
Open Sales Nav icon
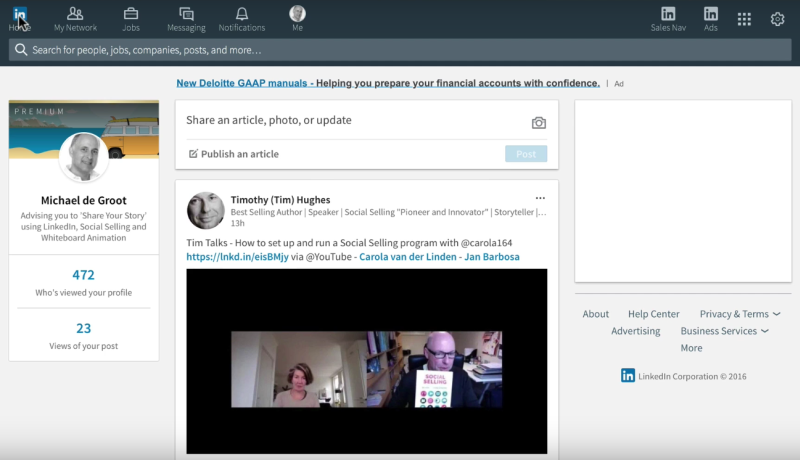click(x=668, y=13)
